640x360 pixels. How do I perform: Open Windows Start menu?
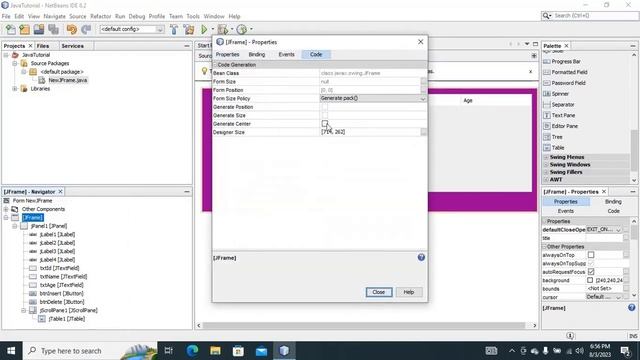[11, 351]
